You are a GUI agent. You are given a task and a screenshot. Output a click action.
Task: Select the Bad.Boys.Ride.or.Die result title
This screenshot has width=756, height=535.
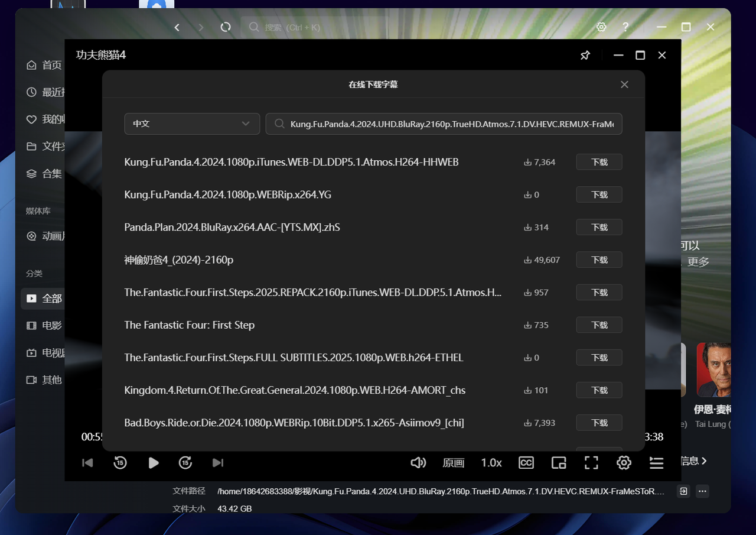294,423
